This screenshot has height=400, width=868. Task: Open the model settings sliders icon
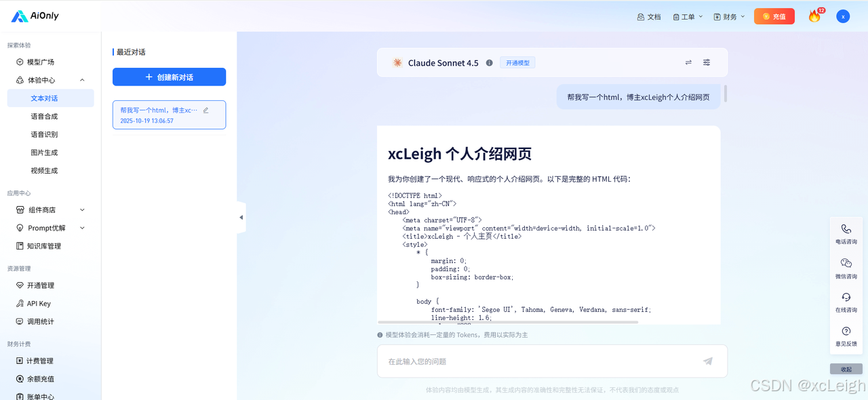tap(706, 62)
